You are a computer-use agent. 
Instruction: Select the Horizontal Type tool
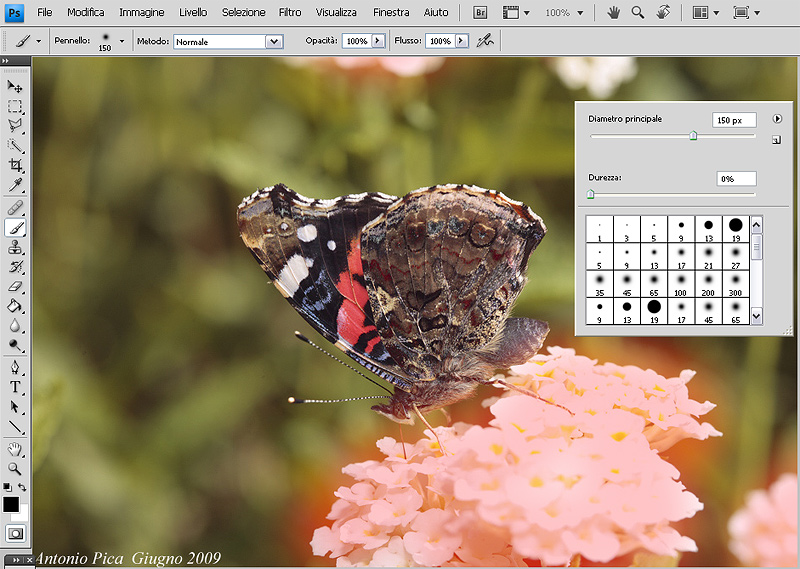tap(15, 387)
